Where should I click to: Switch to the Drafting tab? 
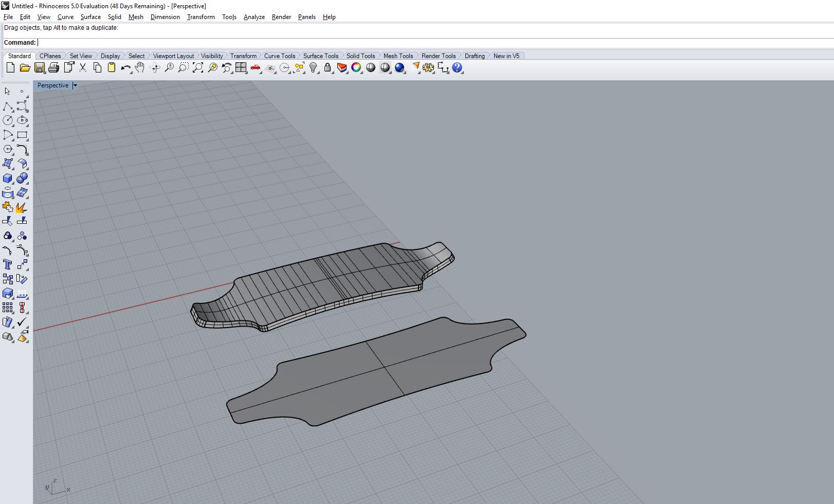pos(475,56)
